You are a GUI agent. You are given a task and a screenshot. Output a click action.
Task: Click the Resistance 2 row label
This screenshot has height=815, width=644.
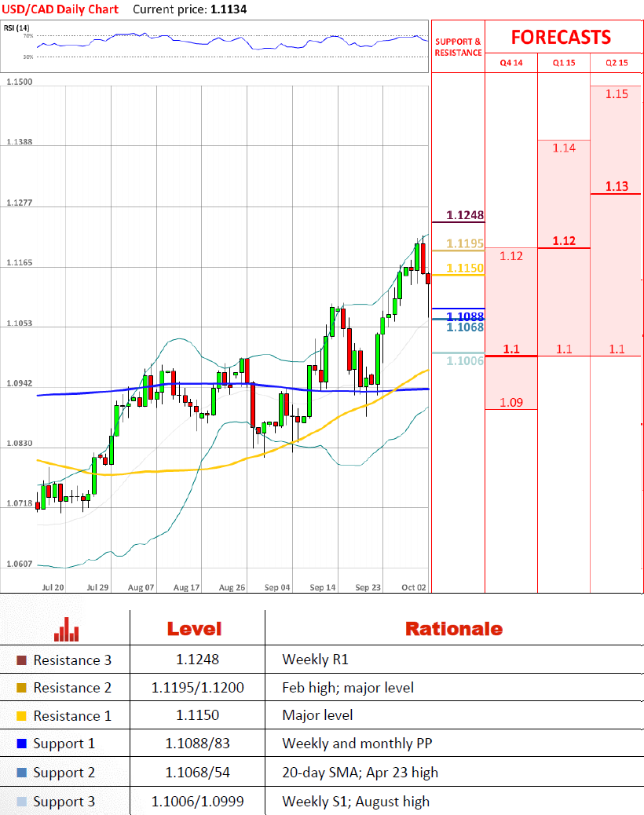pos(72,688)
